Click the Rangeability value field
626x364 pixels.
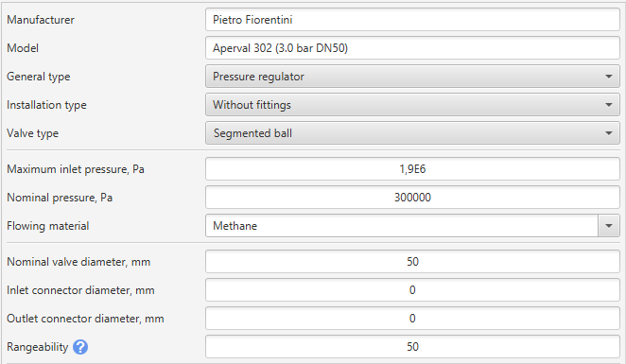(412, 347)
